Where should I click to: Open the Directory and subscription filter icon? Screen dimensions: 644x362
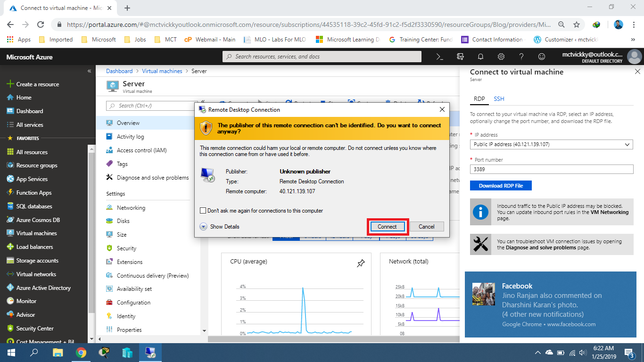(x=460, y=57)
